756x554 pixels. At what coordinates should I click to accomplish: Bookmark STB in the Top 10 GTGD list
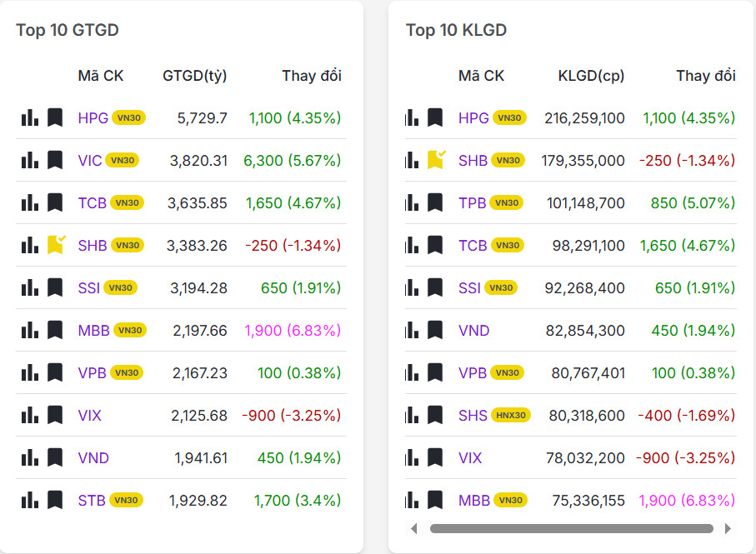coord(55,500)
